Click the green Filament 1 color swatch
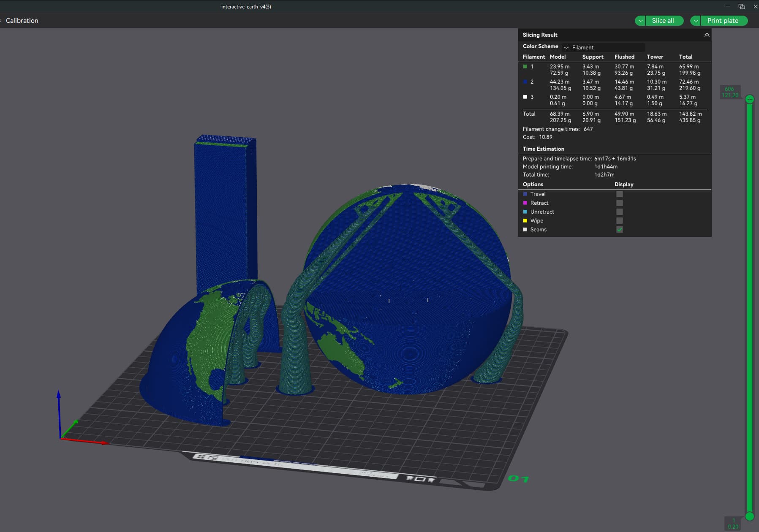The image size is (759, 532). pos(525,67)
